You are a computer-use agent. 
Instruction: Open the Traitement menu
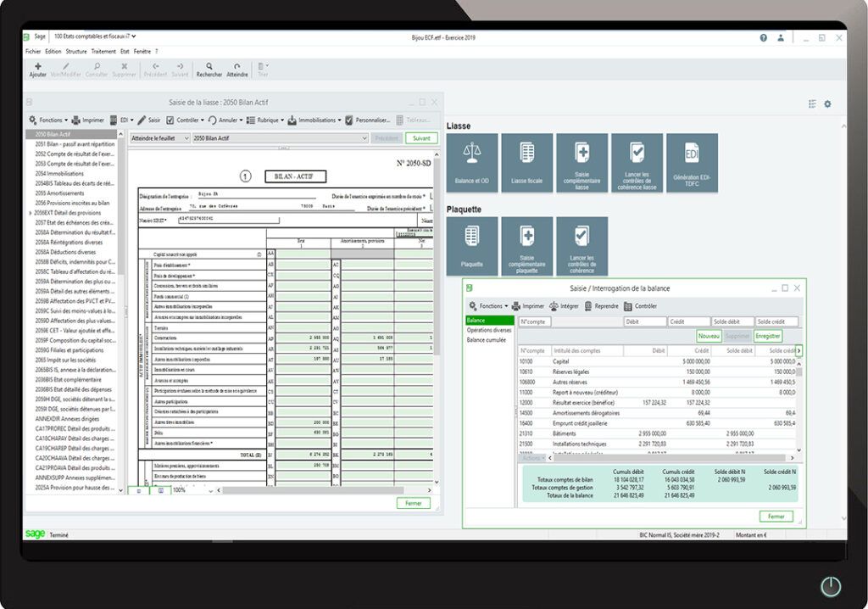pyautogui.click(x=103, y=52)
